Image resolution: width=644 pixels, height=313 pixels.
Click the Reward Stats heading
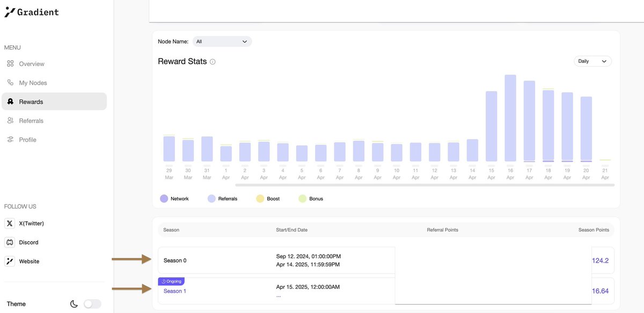(x=182, y=61)
